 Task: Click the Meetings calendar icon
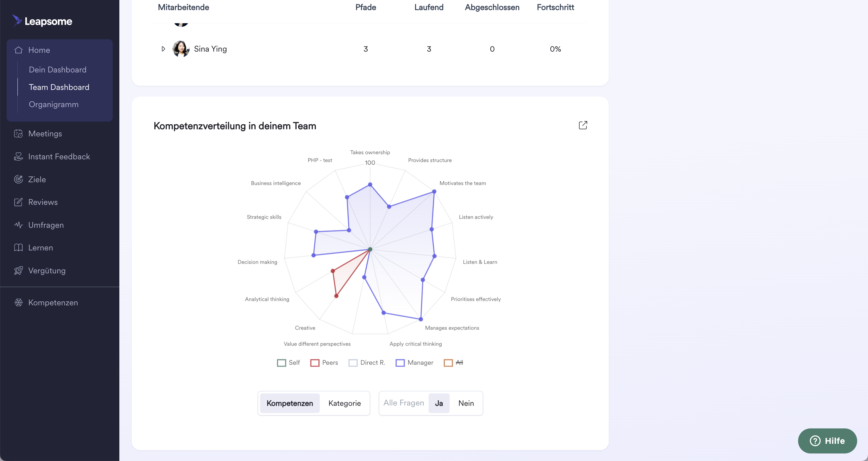coord(18,134)
